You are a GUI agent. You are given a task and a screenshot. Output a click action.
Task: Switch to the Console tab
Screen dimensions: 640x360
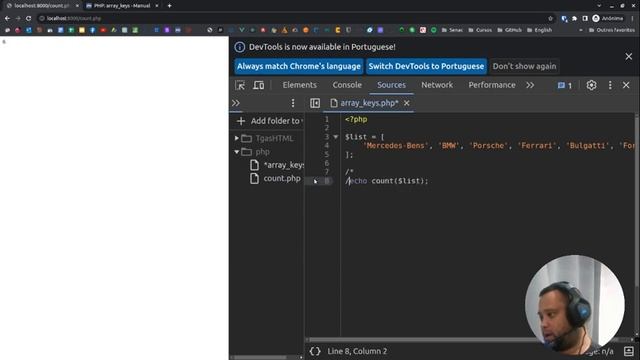point(347,85)
